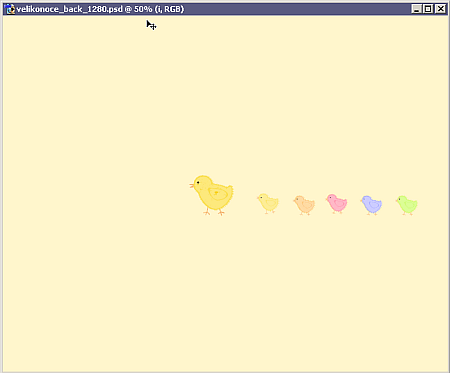Click the large hen's black eye
This screenshot has width=450, height=373.
pos(198,182)
